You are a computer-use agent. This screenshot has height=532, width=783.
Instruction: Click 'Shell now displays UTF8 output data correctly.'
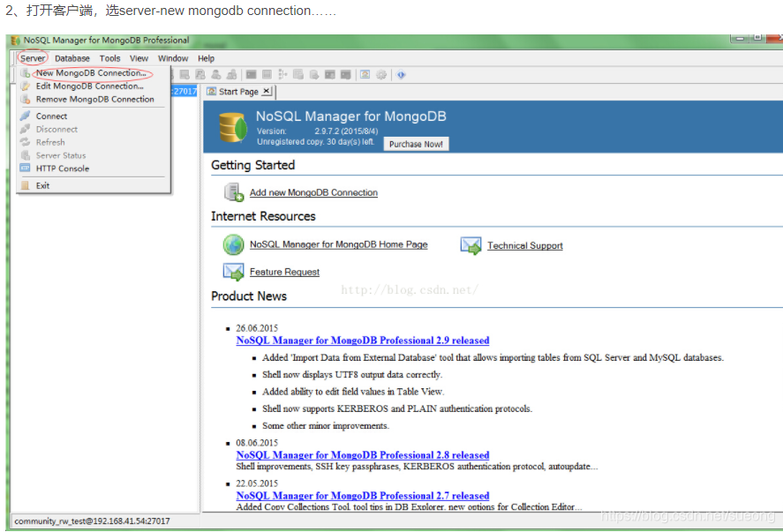pos(352,374)
